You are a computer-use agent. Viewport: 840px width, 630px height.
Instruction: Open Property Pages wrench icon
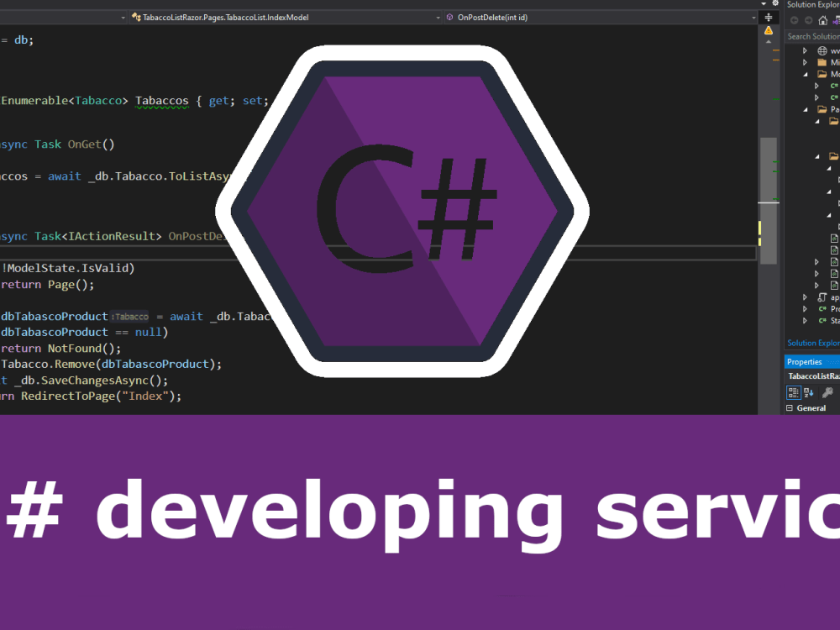tap(827, 392)
